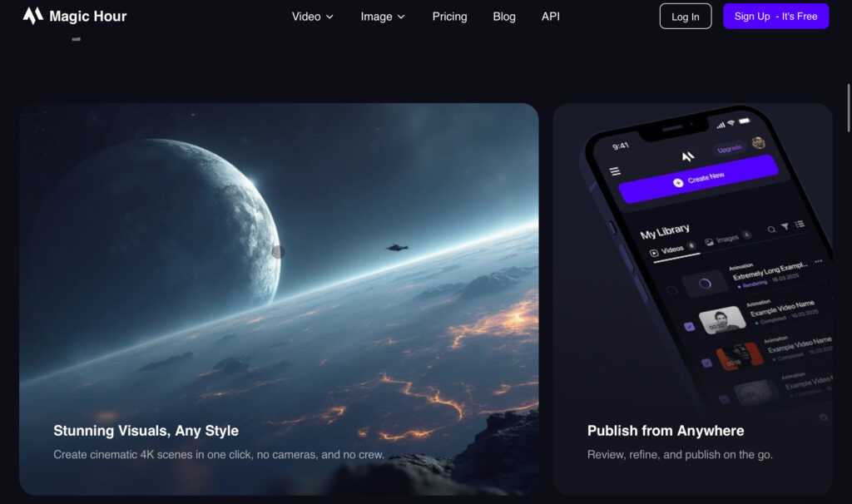
Task: Click the search magnifier icon beside My Library
Action: click(771, 230)
